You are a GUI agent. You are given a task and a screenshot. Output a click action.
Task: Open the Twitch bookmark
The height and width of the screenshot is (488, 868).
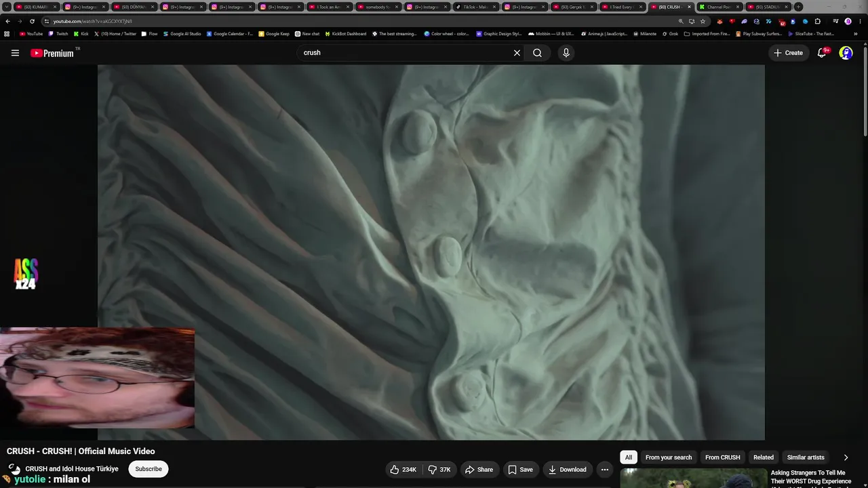[58, 33]
